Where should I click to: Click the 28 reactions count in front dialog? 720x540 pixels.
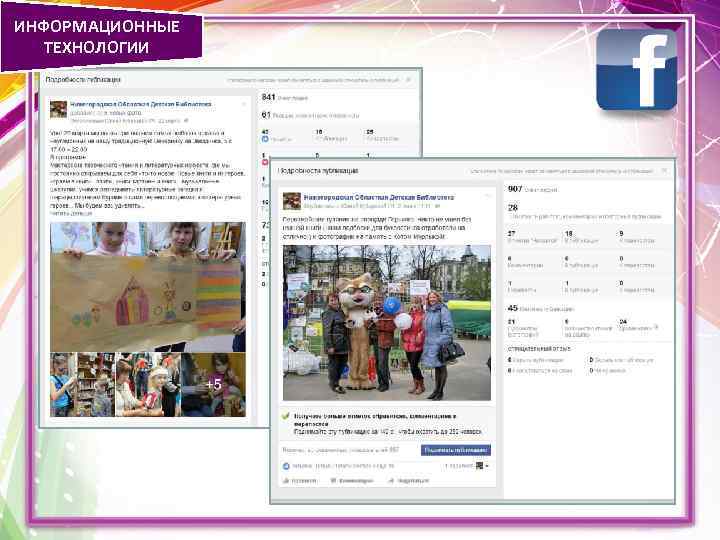click(513, 208)
